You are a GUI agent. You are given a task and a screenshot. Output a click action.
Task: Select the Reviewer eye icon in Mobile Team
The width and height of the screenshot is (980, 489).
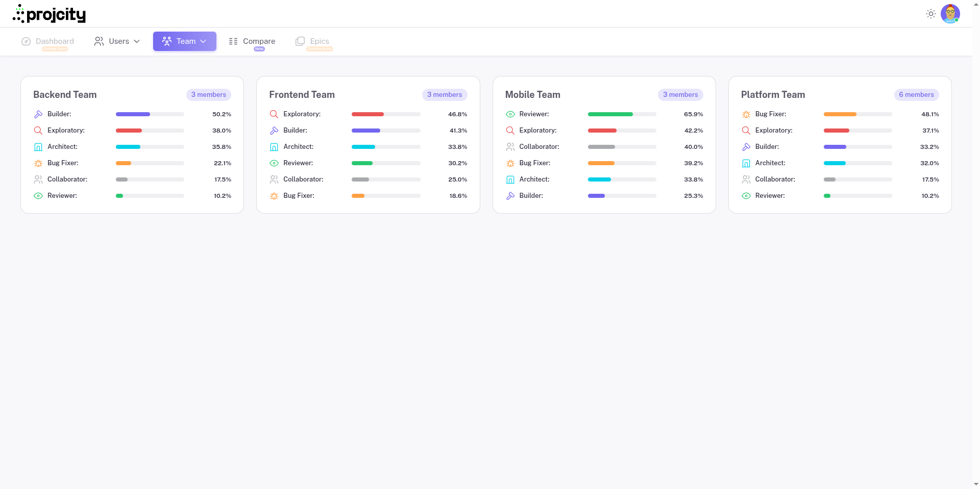[x=510, y=114]
